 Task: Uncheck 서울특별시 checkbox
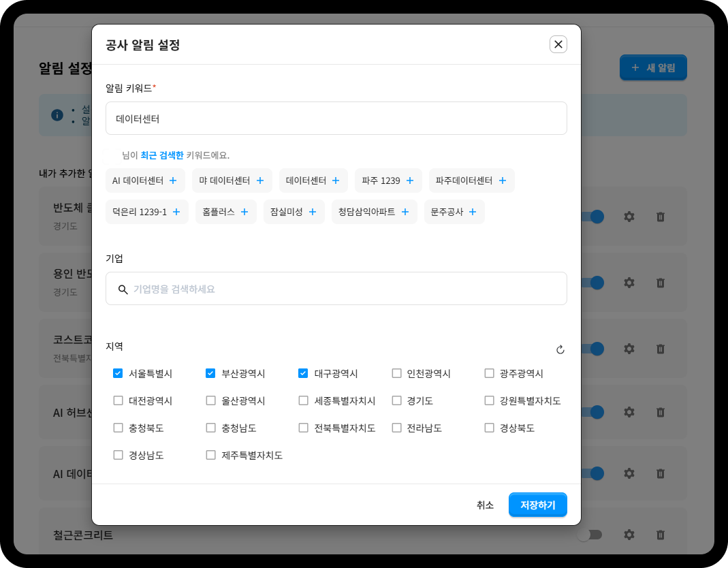118,373
